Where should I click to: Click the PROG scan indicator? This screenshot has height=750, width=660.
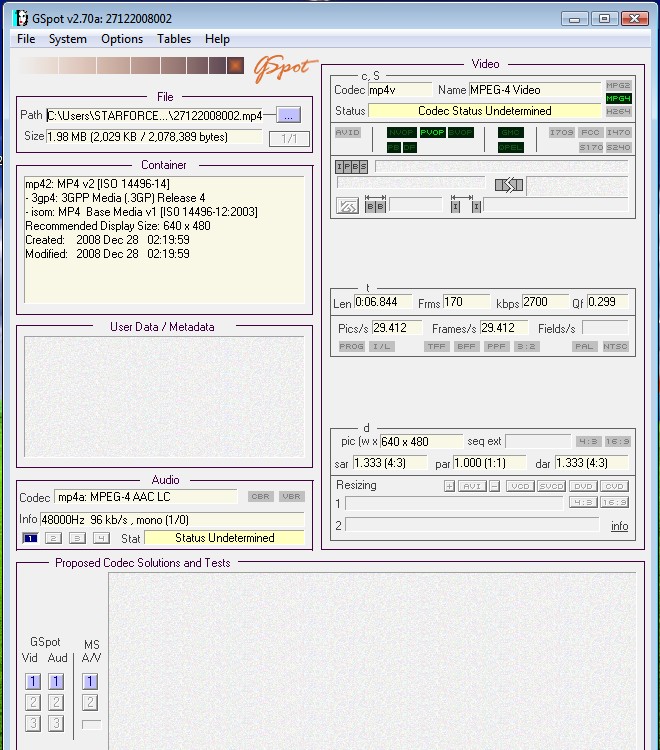point(352,346)
